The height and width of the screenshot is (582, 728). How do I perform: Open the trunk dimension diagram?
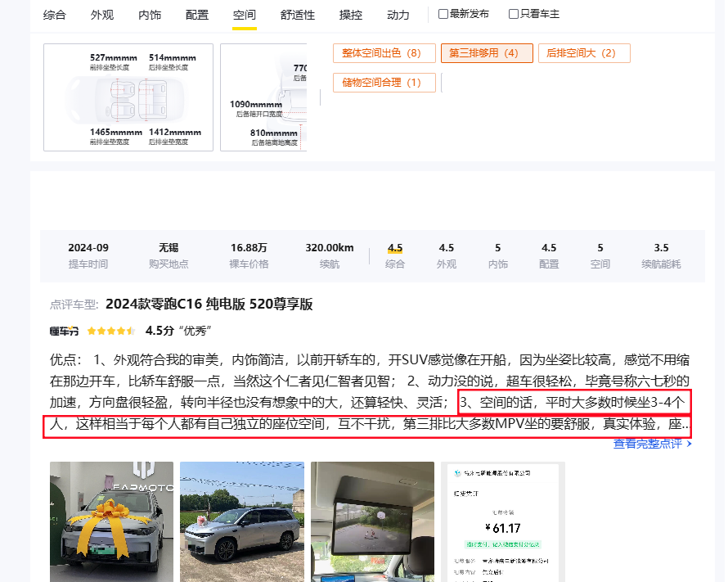[263, 97]
